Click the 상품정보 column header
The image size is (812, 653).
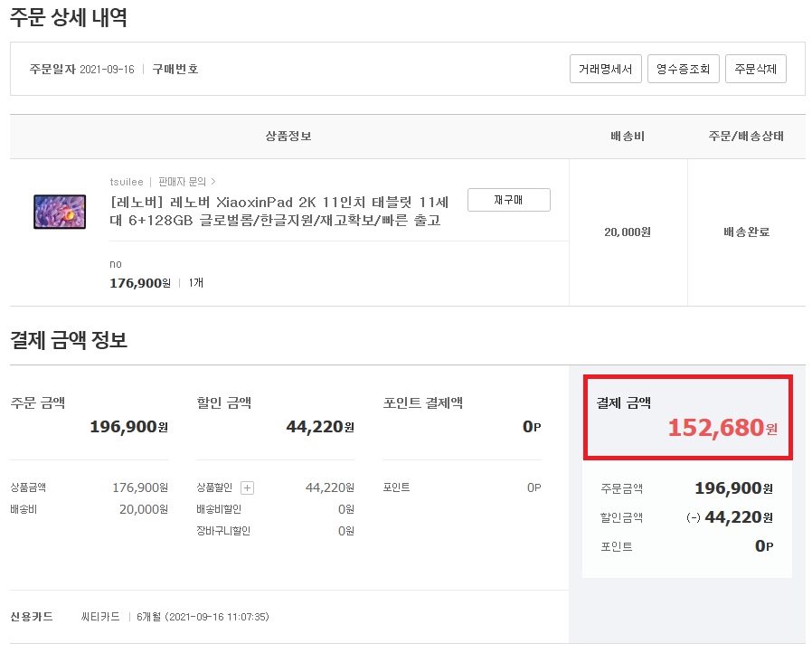(x=288, y=137)
